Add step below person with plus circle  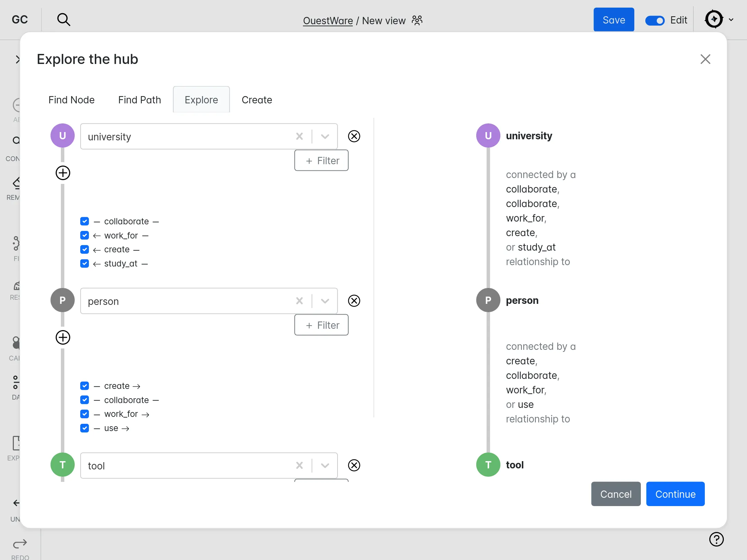(63, 337)
